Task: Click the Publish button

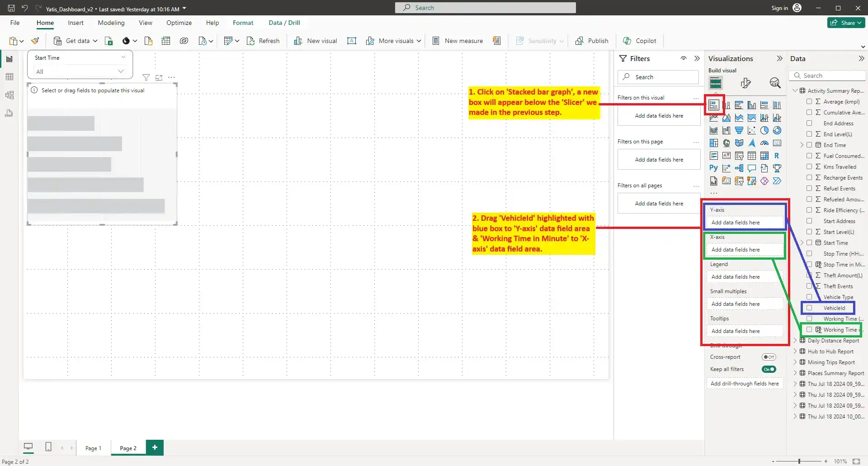Action: tap(592, 41)
